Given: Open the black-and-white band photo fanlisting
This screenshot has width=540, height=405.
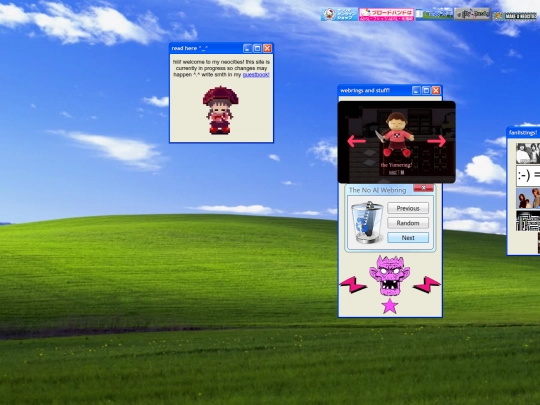Looking at the screenshot, I should [x=528, y=153].
